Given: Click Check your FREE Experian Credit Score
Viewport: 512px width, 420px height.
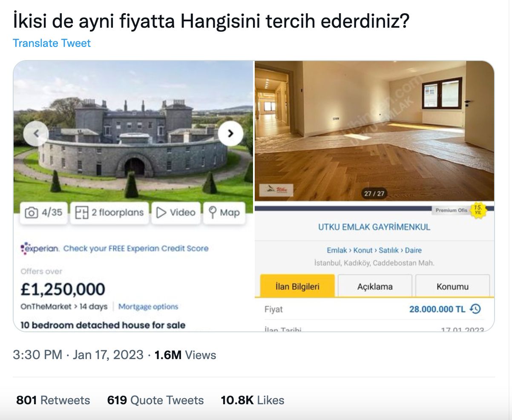Looking at the screenshot, I should point(136,248).
